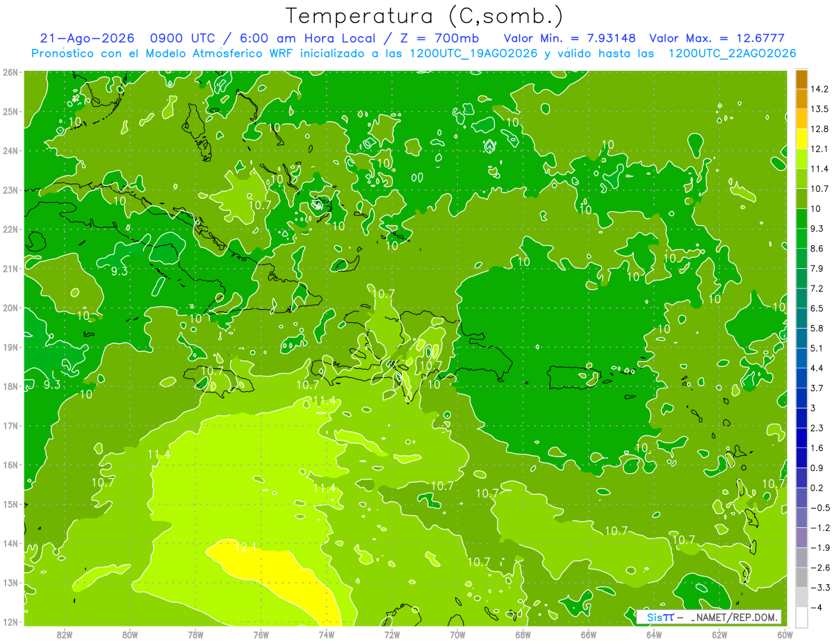This screenshot has height=644, width=834.
Task: Click the "Valor Max. = 12.6777" readout
Action: pyautogui.click(x=717, y=38)
